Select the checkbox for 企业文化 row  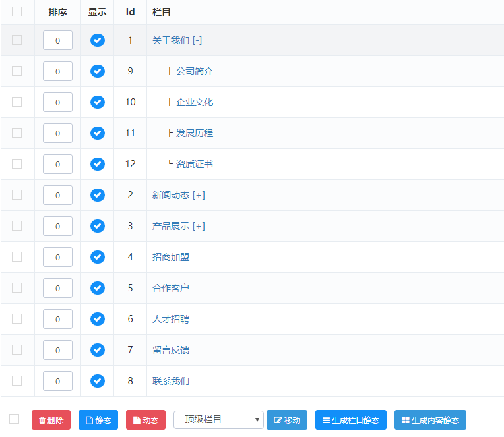coord(16,102)
